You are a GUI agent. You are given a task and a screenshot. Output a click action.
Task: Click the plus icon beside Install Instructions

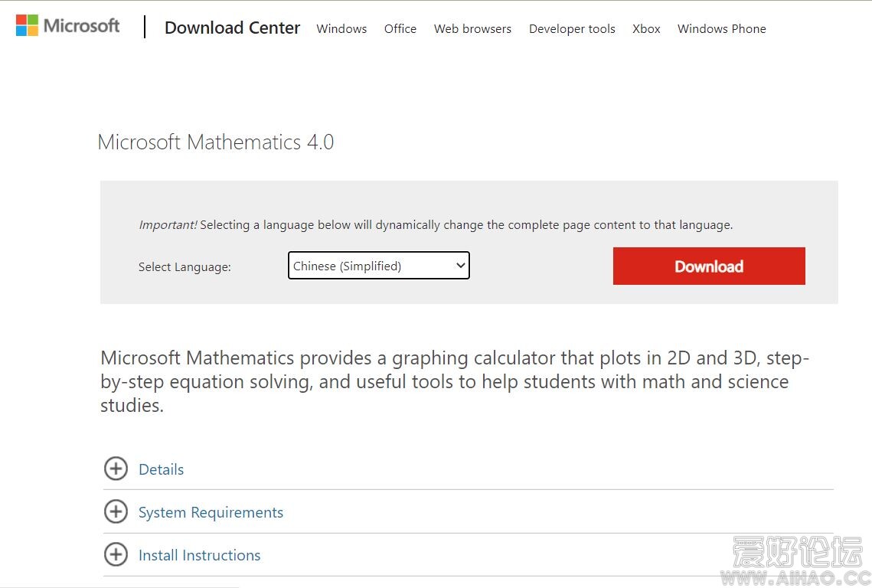(116, 554)
